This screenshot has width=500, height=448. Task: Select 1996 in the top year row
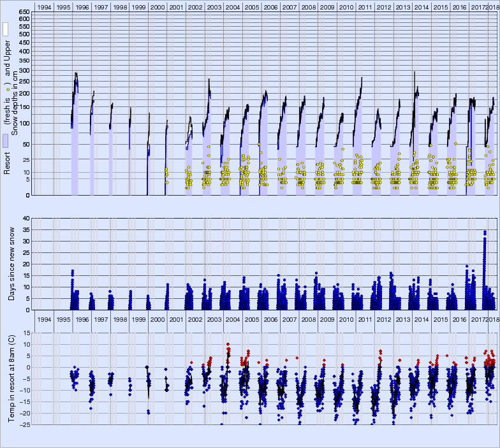coord(82,7)
